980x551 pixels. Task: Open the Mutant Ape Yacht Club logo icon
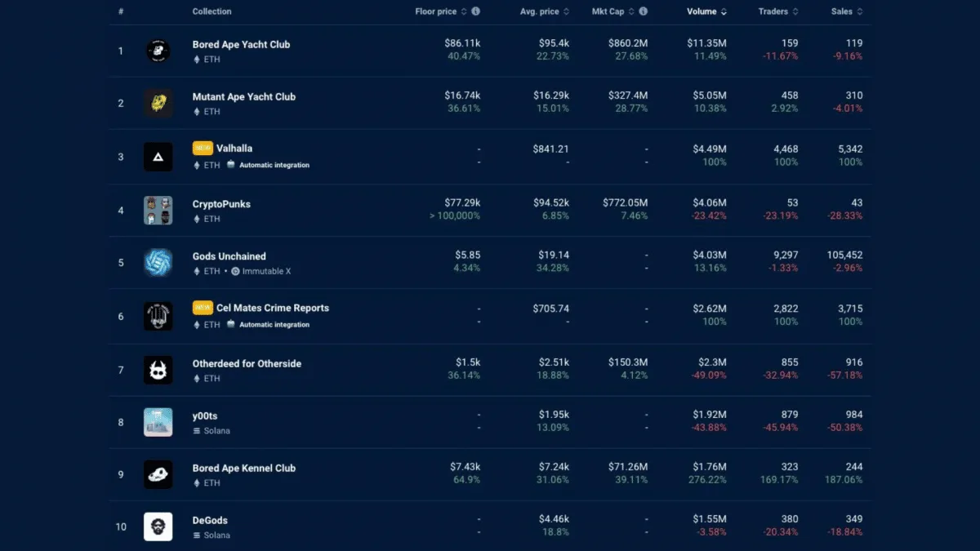(x=158, y=103)
